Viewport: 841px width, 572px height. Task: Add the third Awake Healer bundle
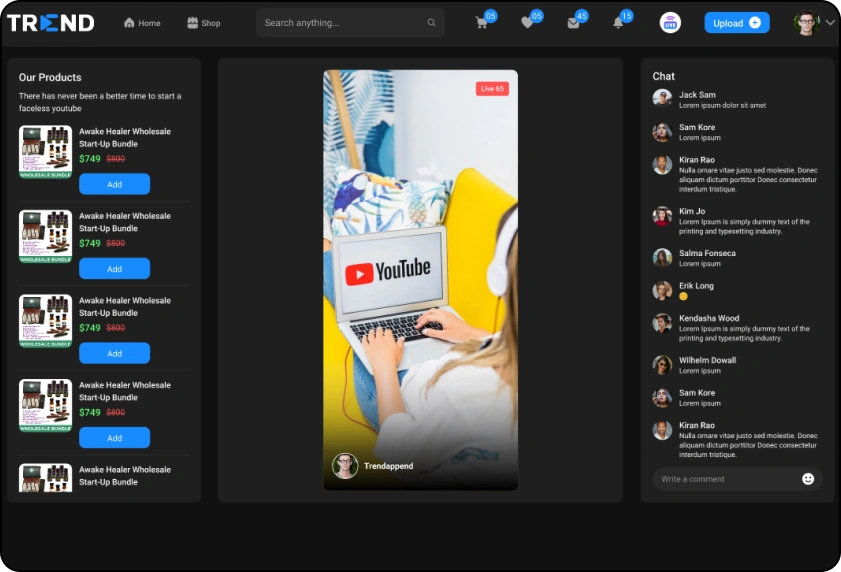[114, 353]
